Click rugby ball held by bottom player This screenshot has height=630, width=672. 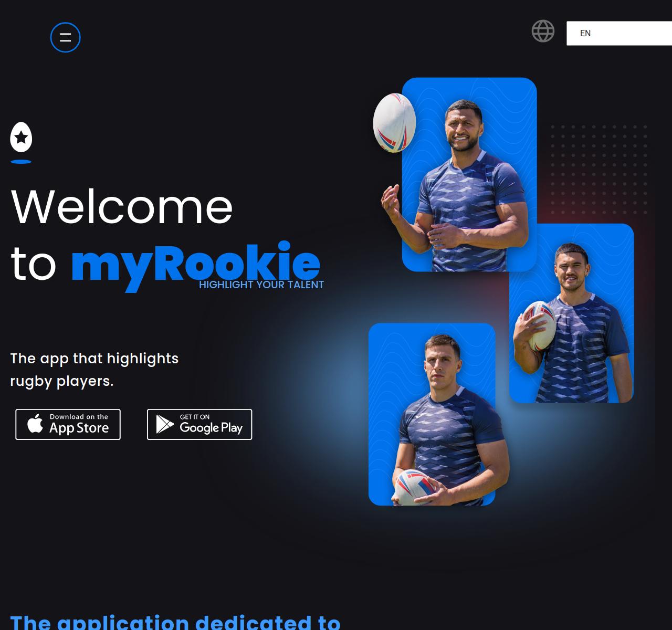click(x=412, y=487)
